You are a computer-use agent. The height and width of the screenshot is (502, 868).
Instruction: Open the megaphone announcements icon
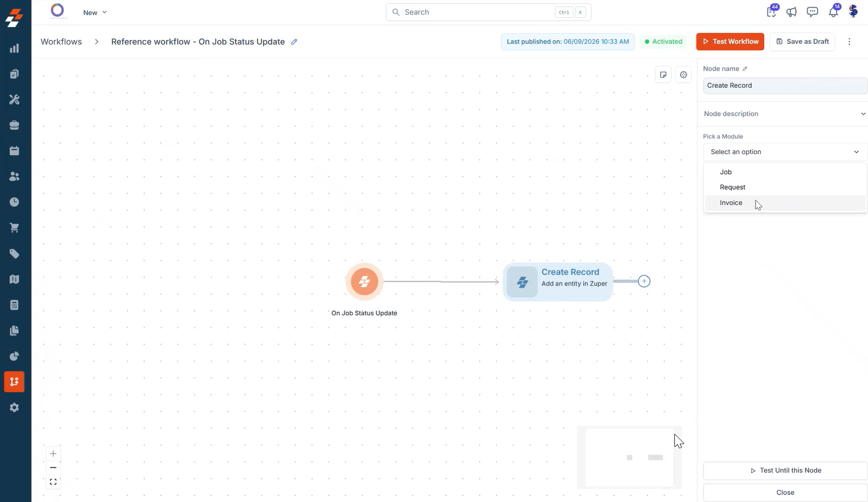coord(792,12)
